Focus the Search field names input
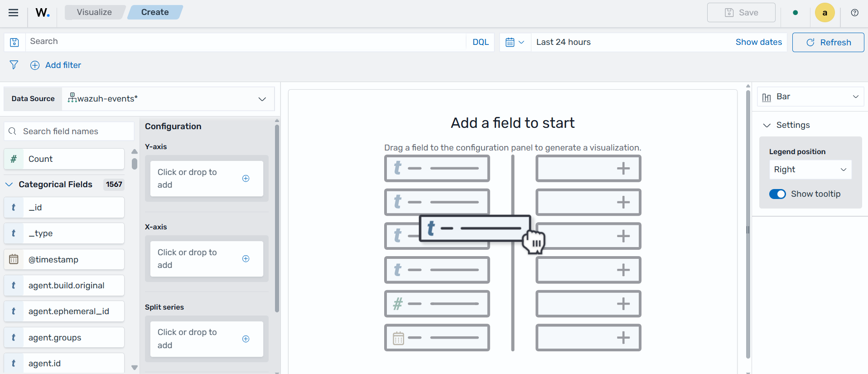This screenshot has height=374, width=868. point(69,131)
